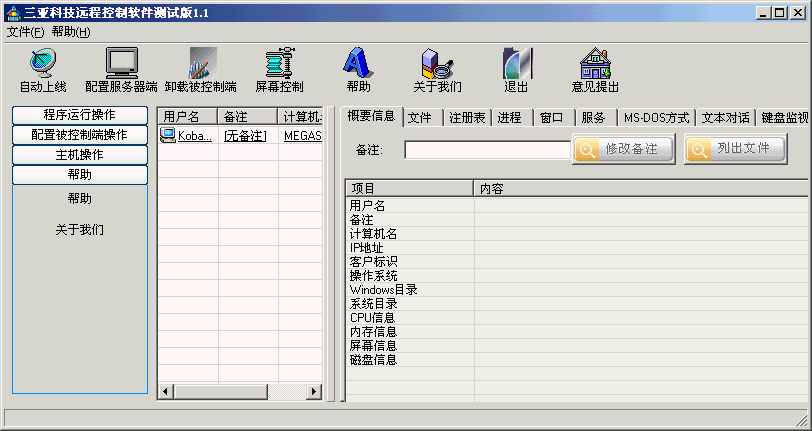Image resolution: width=812 pixels, height=431 pixels.
Task: Focus the 备注 text input field
Action: click(x=487, y=150)
